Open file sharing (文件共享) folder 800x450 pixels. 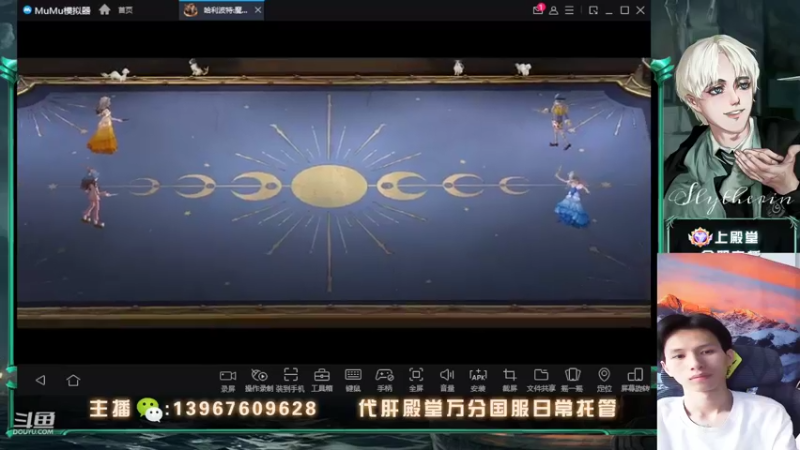click(541, 380)
